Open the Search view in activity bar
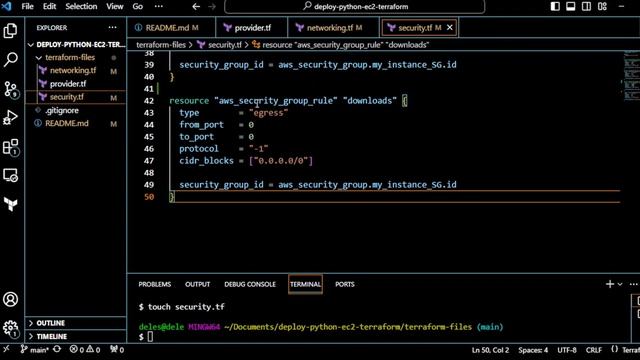This screenshot has width=640, height=360. click(11, 60)
